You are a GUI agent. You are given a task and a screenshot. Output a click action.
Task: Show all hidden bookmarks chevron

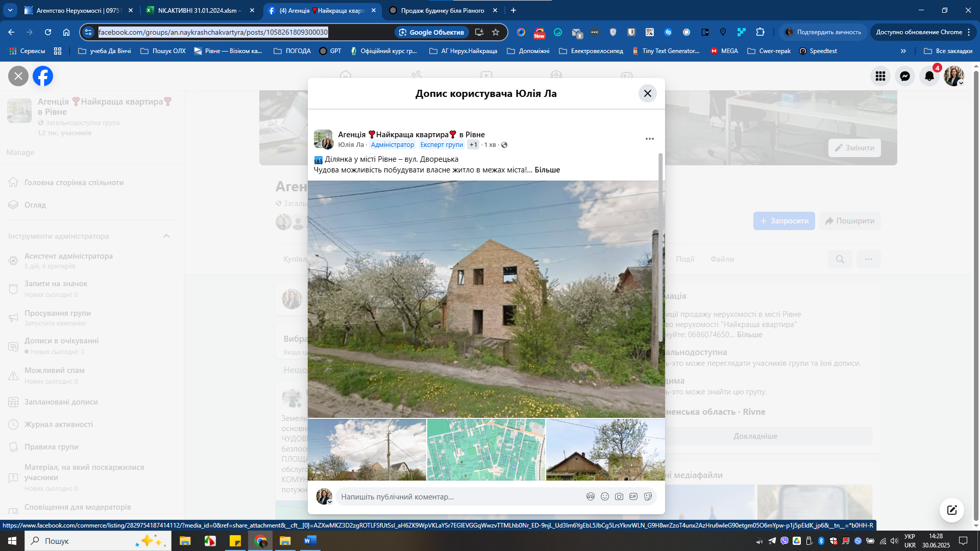click(x=903, y=51)
